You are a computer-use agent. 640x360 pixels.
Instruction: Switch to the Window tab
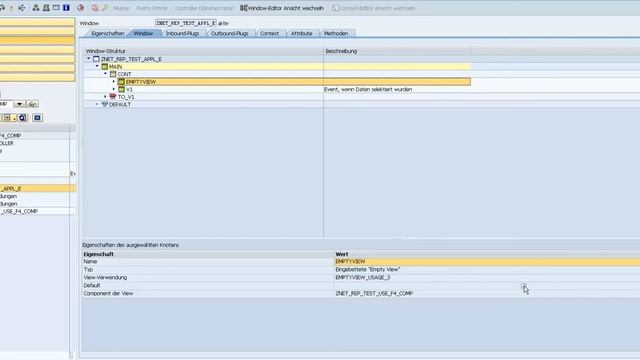pyautogui.click(x=144, y=33)
